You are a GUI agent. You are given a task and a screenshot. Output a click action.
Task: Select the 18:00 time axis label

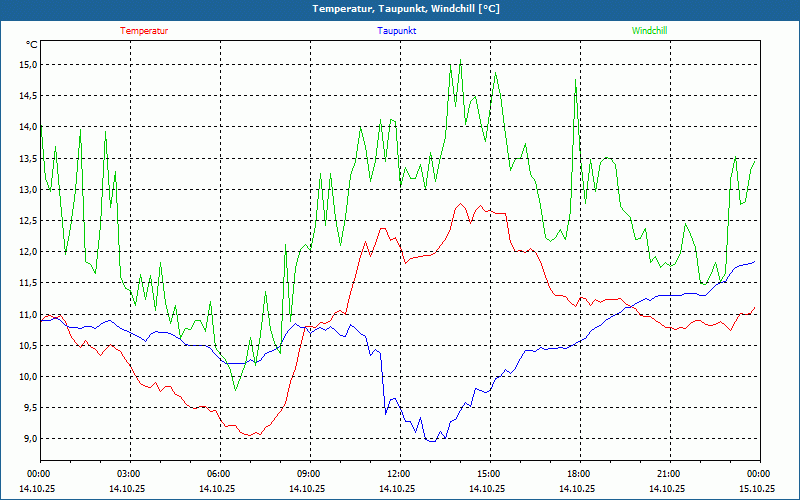point(579,474)
